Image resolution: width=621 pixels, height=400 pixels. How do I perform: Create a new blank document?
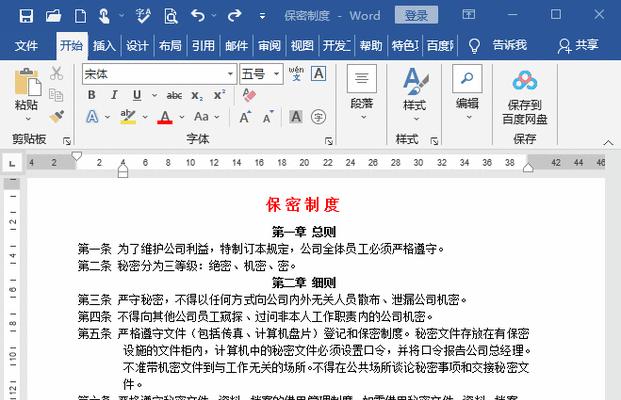click(x=80, y=16)
